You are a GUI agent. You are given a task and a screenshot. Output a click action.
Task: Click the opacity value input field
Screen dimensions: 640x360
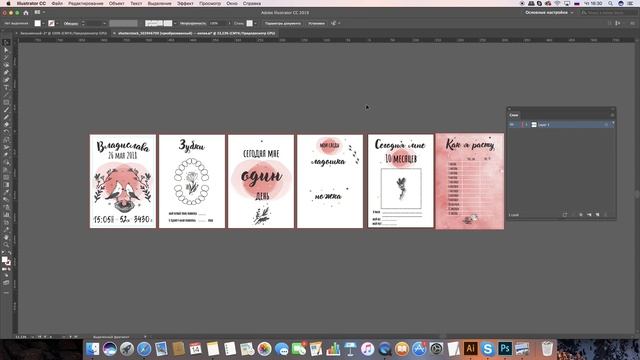click(x=217, y=23)
